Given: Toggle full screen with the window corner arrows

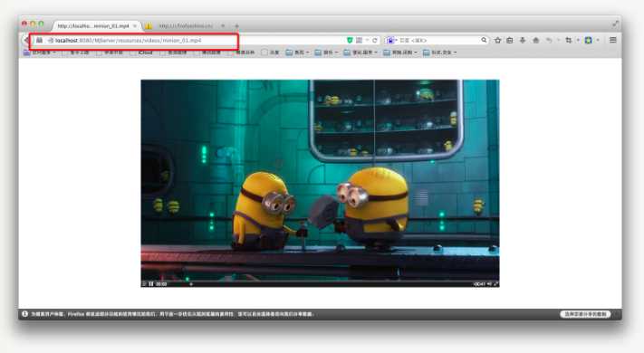Looking at the screenshot, I should (x=615, y=24).
